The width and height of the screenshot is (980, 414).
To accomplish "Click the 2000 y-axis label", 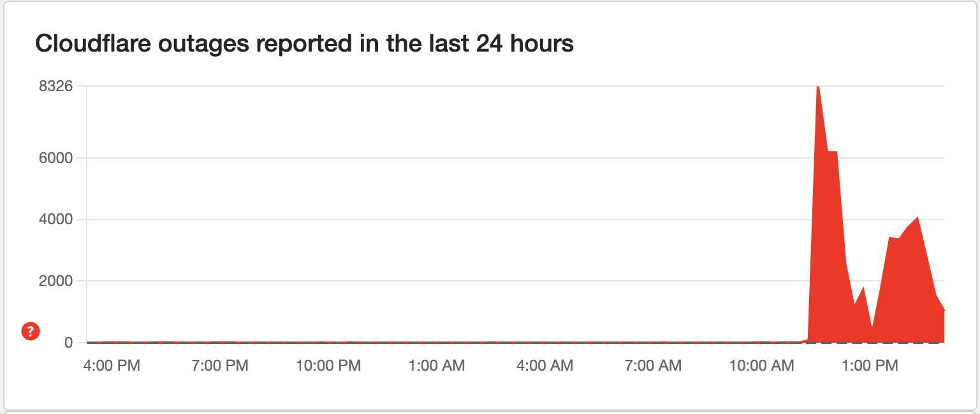I will 55,281.
